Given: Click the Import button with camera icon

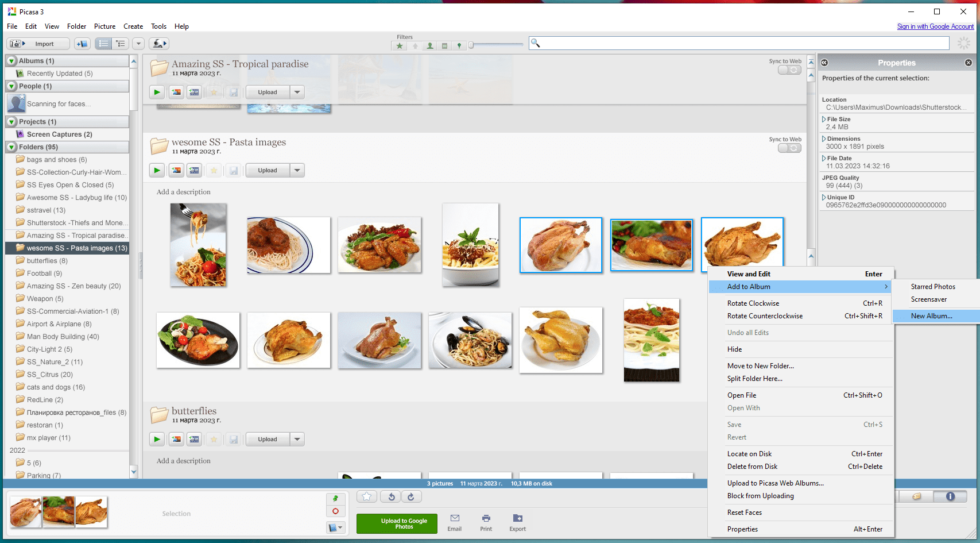Looking at the screenshot, I should [x=38, y=44].
